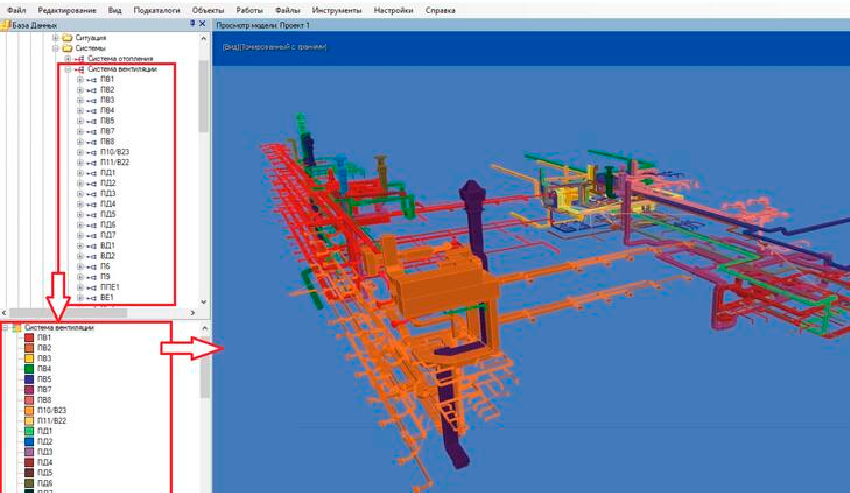Screen dimensions: 850x493
Task: Collapse Система вентиляции in upper tree
Action: [x=67, y=69]
